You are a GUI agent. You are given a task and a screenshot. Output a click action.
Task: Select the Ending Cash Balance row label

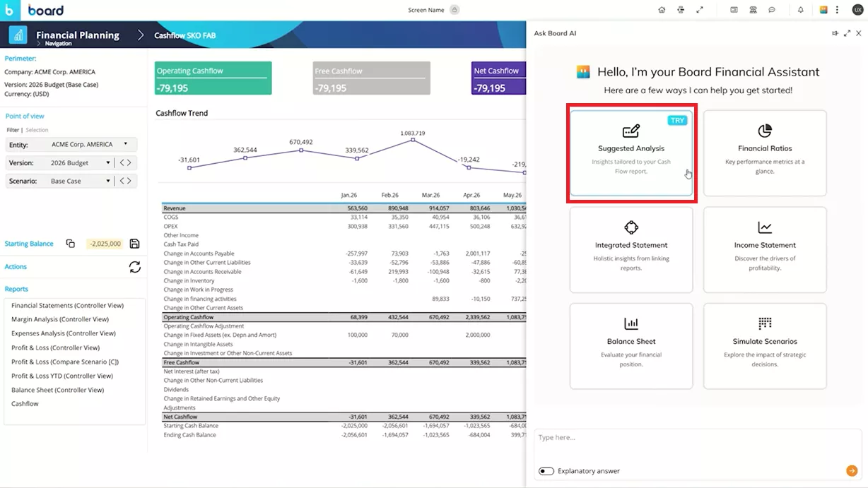pos(189,435)
